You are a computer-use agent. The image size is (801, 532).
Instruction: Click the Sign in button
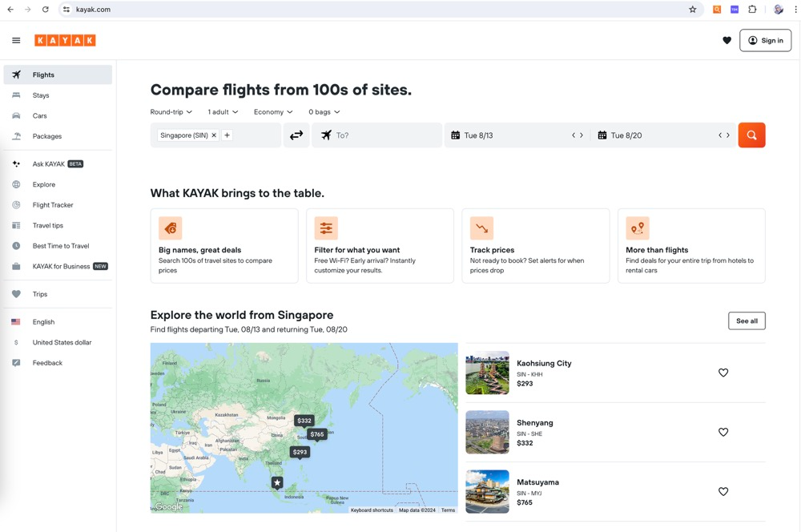coord(765,40)
